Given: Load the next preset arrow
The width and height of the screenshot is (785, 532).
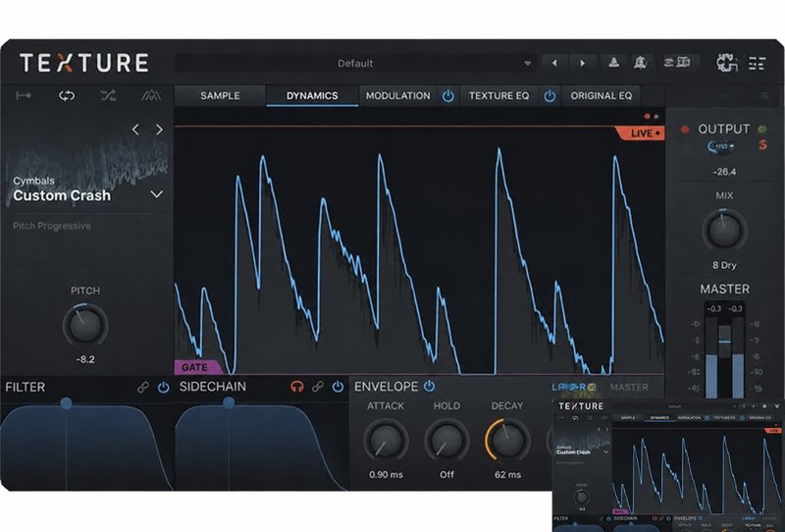Looking at the screenshot, I should pyautogui.click(x=582, y=63).
